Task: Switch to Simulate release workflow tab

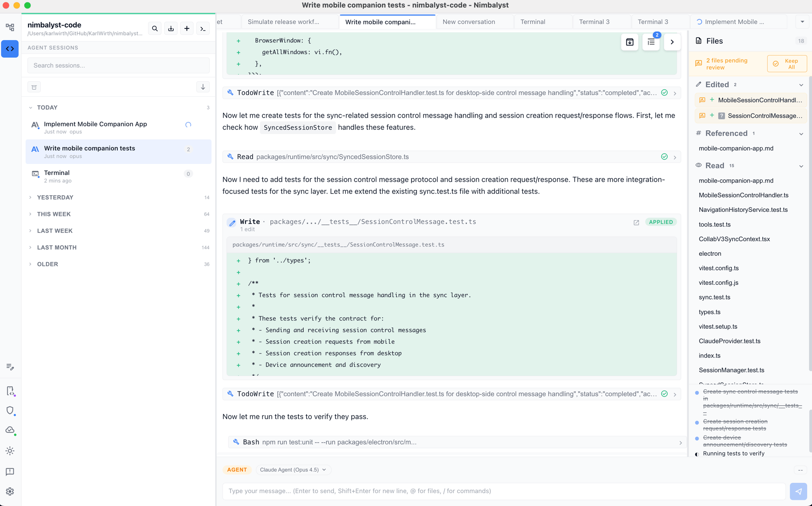Action: click(x=283, y=22)
